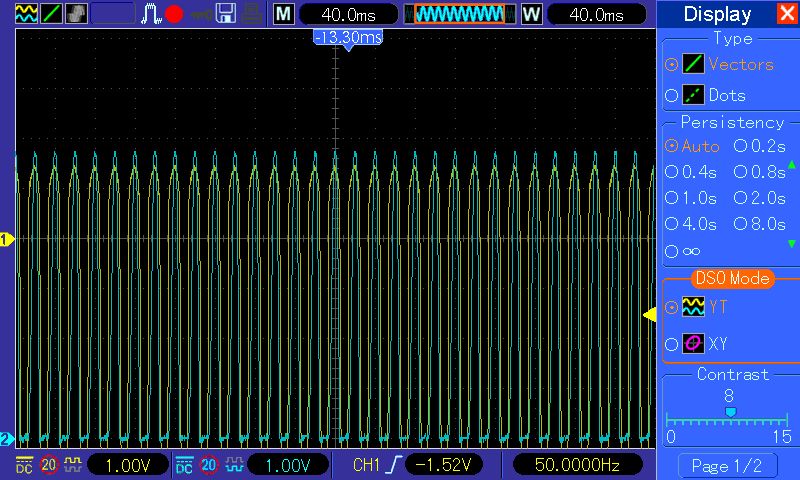Click the gray persistence icon in toolbar

point(76,14)
